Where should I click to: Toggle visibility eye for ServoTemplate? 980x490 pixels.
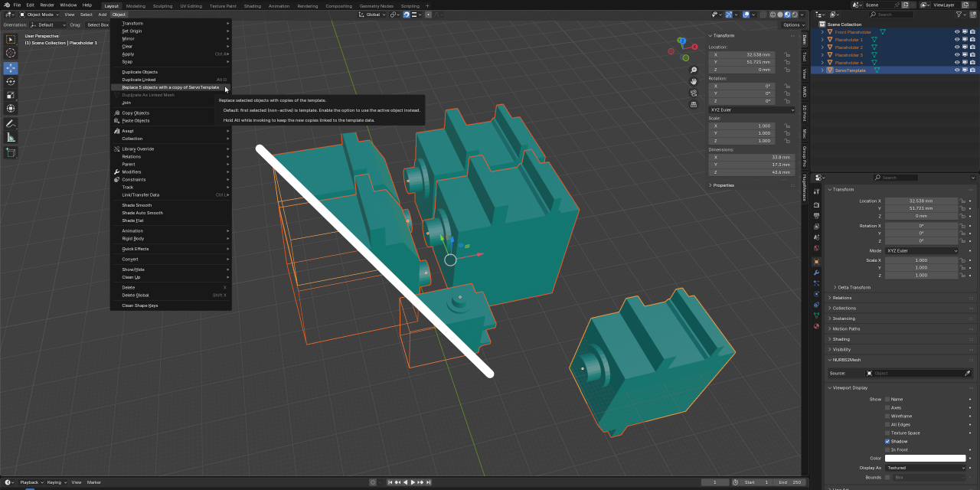click(957, 70)
